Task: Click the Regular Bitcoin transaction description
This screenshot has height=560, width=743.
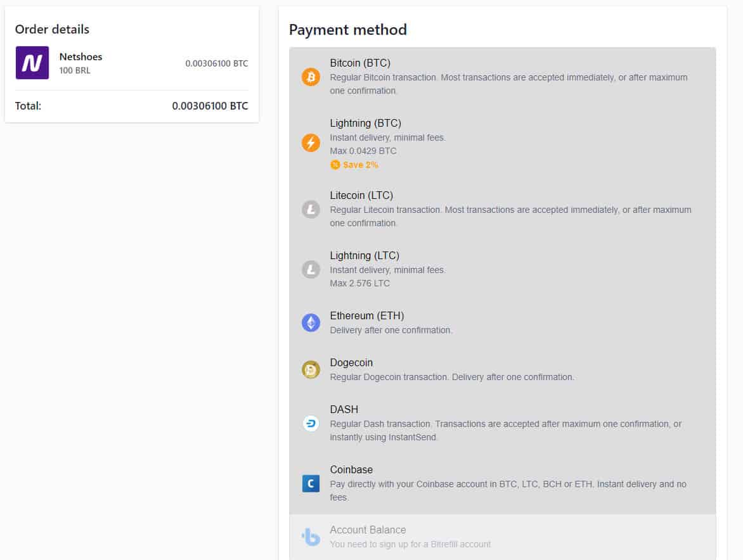Action: click(x=508, y=84)
